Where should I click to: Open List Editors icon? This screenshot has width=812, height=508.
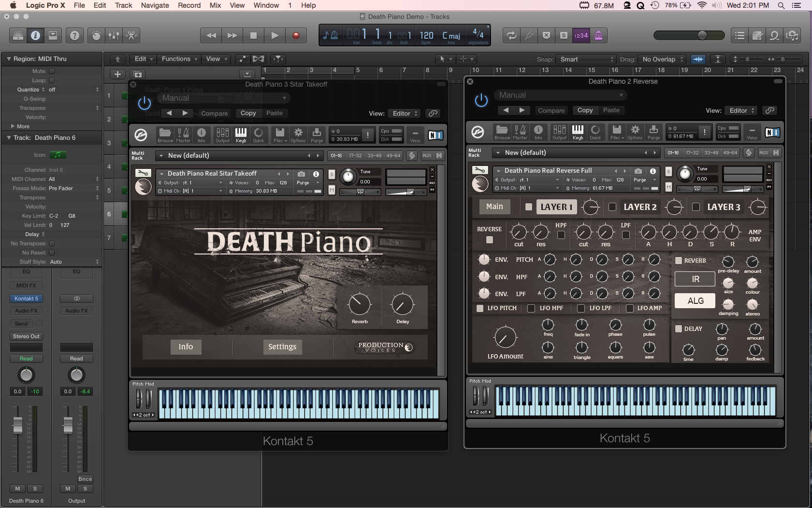[739, 35]
